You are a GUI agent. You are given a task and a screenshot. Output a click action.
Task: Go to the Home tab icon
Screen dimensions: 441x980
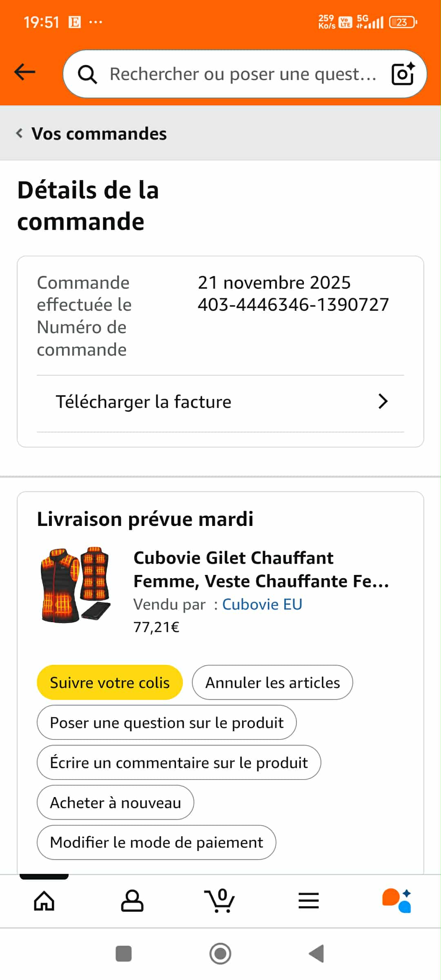coord(44,901)
